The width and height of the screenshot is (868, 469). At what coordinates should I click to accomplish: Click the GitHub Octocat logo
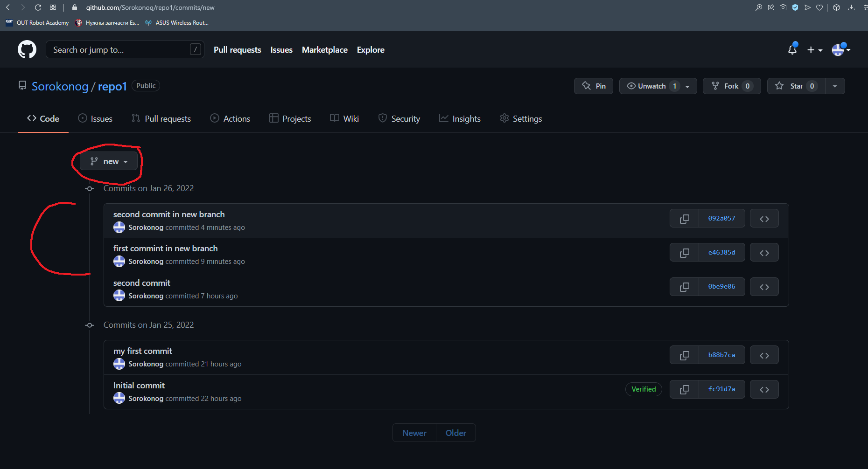(27, 49)
